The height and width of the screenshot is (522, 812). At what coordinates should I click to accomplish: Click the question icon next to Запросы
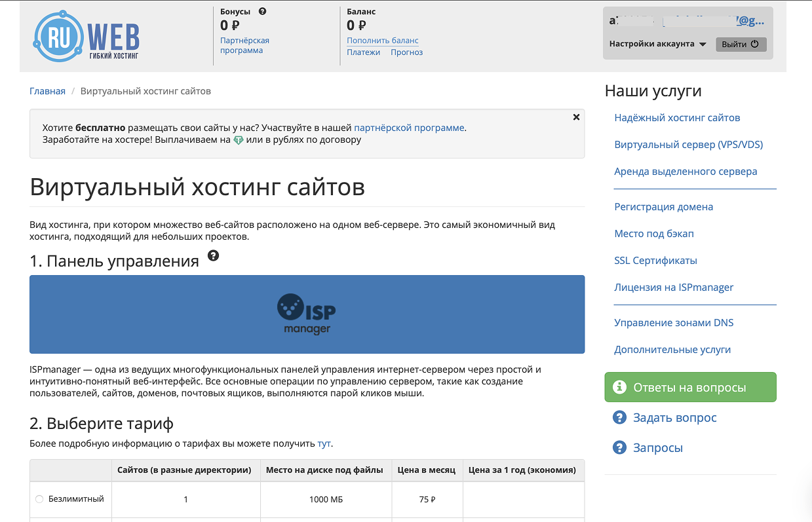[x=619, y=447]
